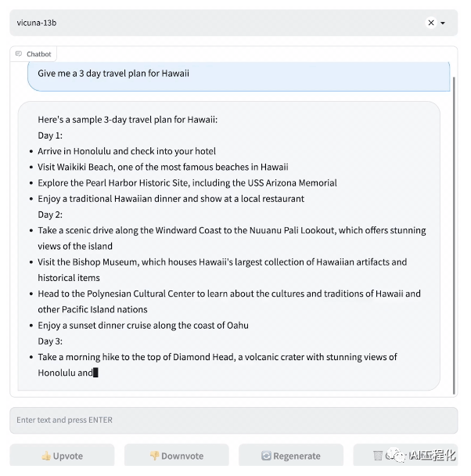Click the chat window scrollbar
471x476 pixels.
coord(455,235)
